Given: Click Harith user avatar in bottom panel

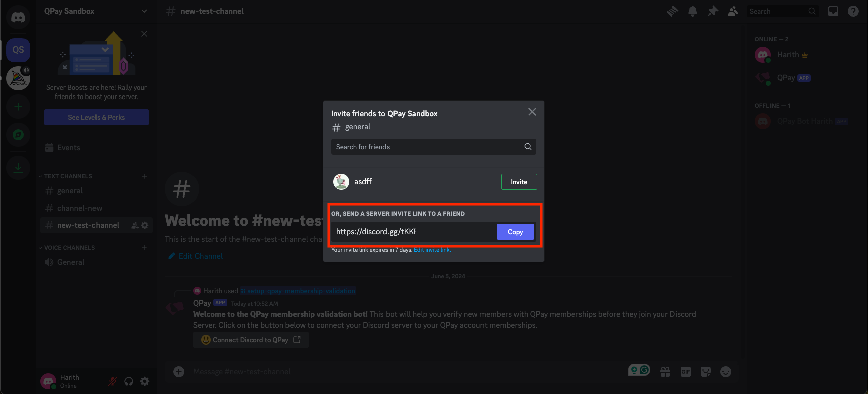Looking at the screenshot, I should pos(48,381).
